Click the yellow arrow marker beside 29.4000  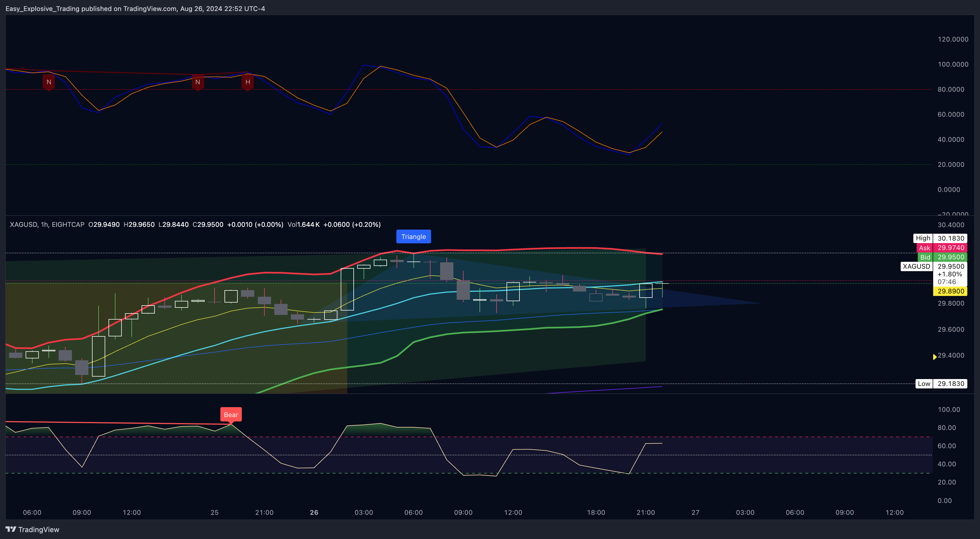tap(935, 356)
